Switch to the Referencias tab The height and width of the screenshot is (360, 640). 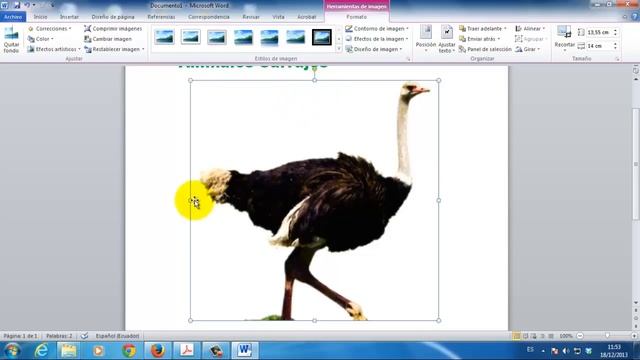[x=161, y=17]
